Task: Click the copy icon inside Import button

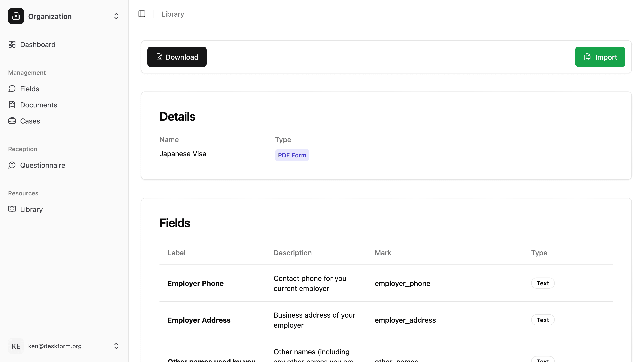Action: coord(587,57)
